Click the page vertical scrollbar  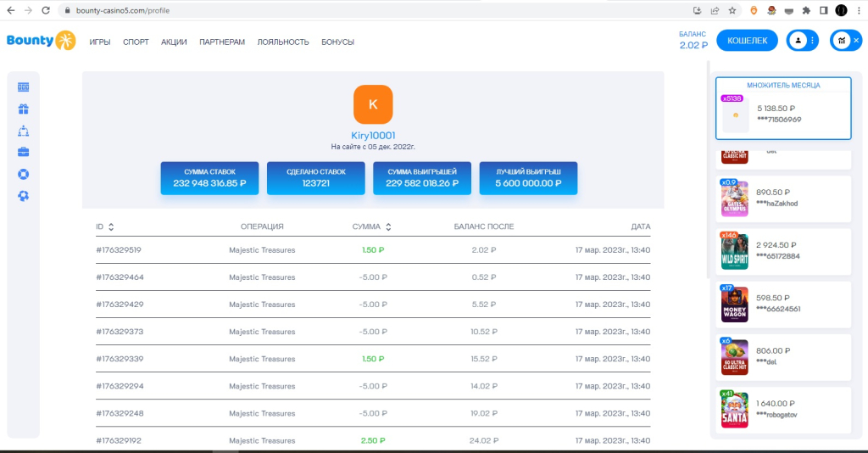(708, 170)
